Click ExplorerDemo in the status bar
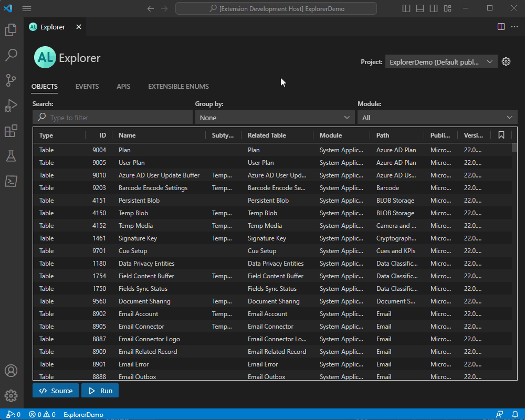This screenshot has height=420, width=525. 83,415
